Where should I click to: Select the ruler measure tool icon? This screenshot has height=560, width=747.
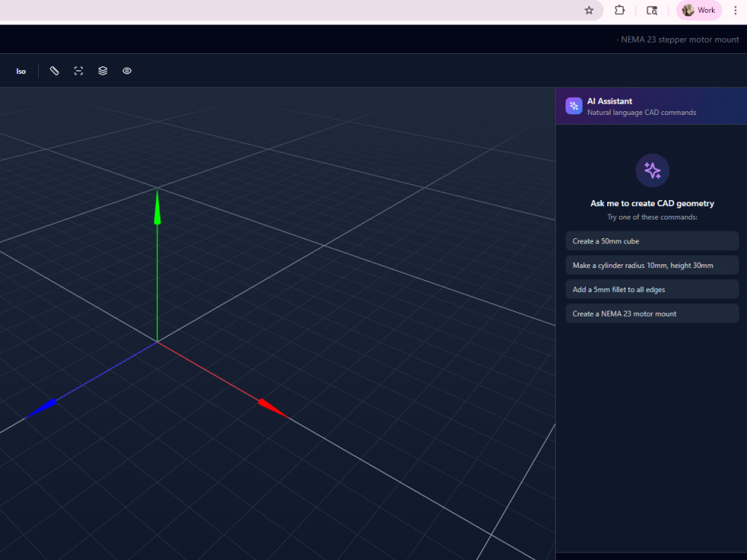55,71
